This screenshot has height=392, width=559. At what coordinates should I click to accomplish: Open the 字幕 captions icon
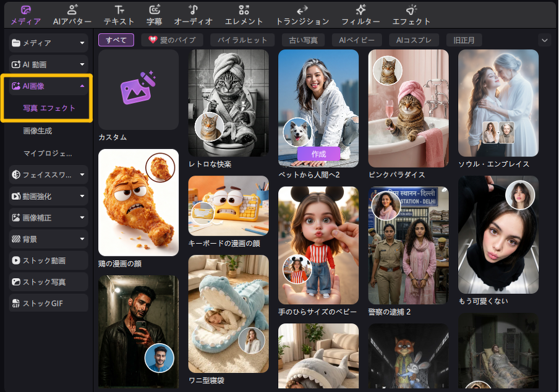[x=155, y=11]
